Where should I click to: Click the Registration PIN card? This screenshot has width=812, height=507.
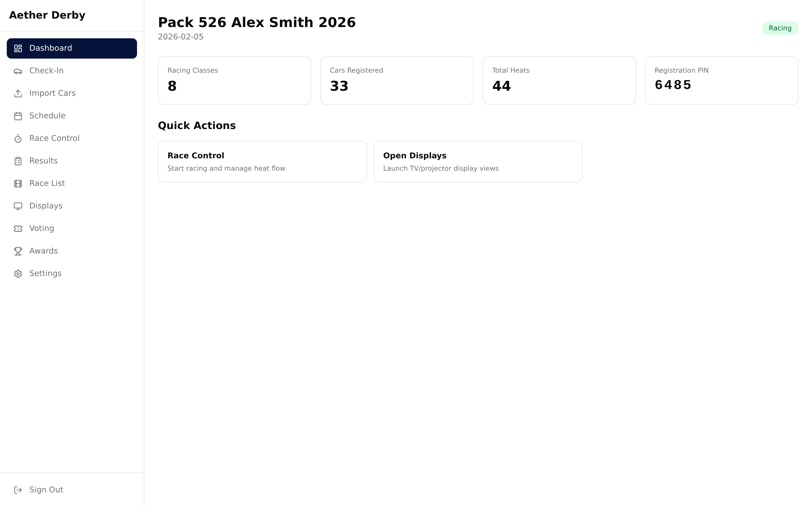[721, 81]
